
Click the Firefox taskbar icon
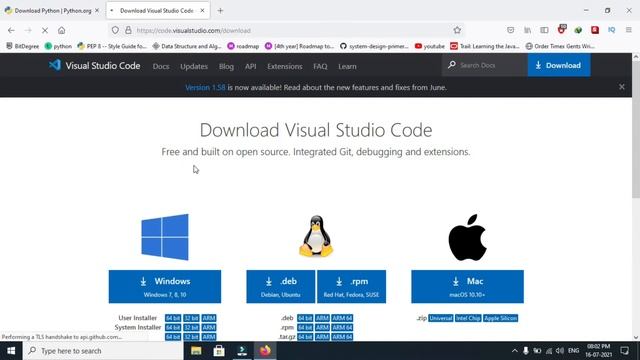[x=265, y=351]
